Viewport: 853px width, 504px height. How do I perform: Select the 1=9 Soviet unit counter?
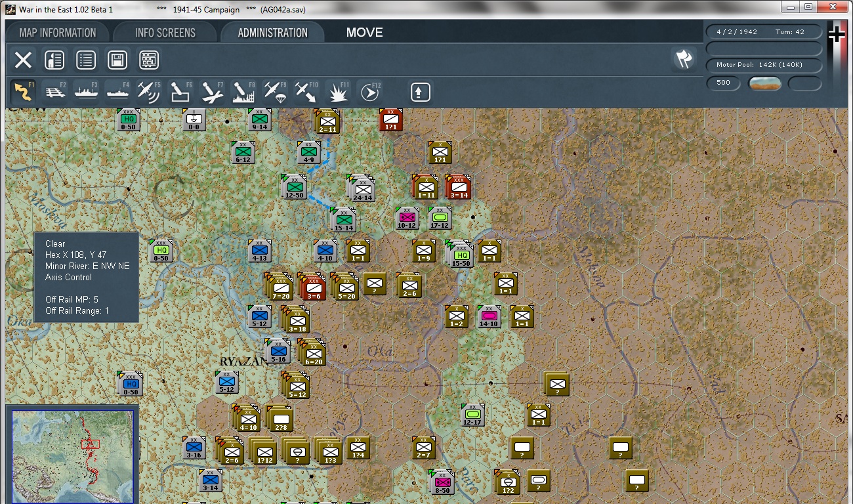[423, 251]
